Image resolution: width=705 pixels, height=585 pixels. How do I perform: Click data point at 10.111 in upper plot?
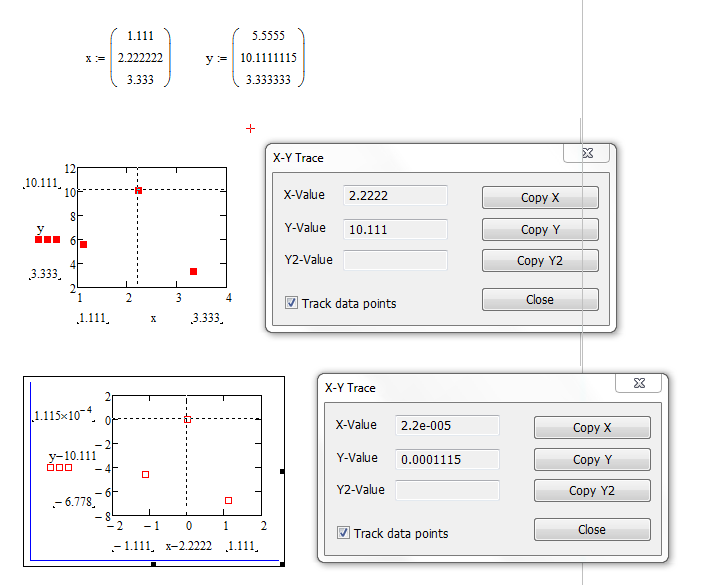[138, 191]
